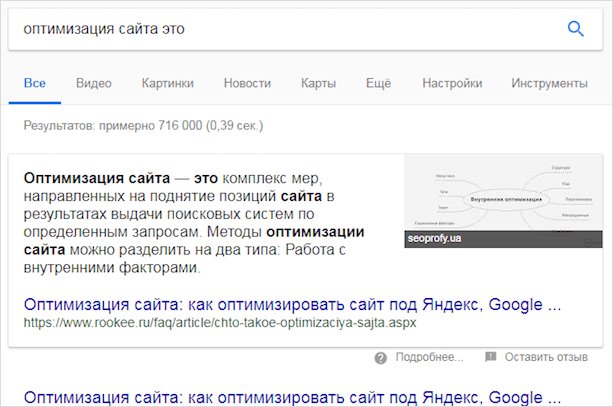Select the Все tab
This screenshot has width=613, height=407.
point(35,83)
